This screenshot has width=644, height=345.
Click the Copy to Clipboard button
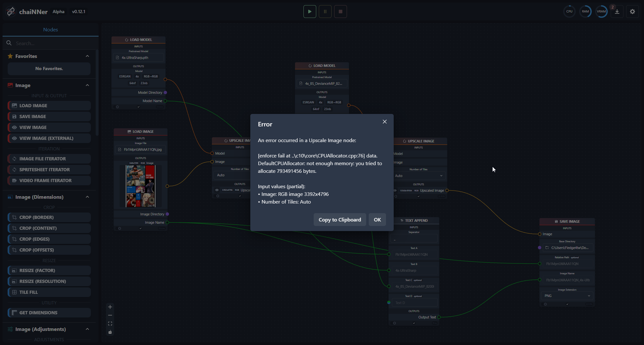(x=340, y=220)
